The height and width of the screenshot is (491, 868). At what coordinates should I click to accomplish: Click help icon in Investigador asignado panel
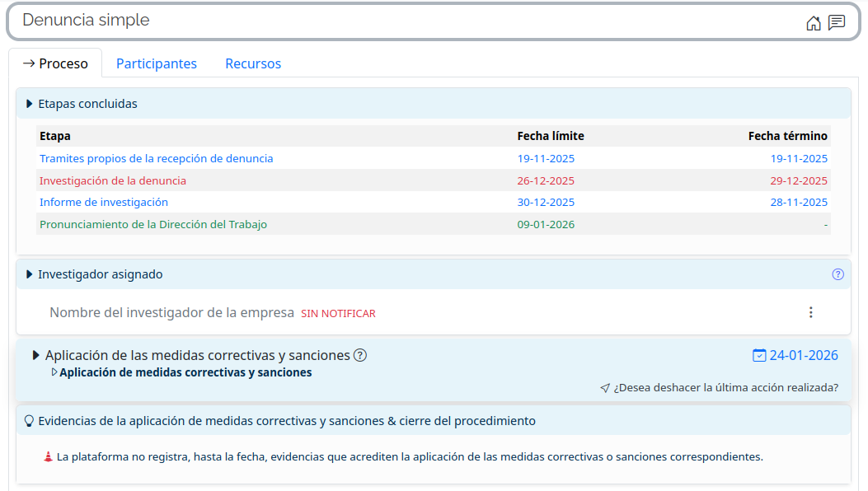click(x=838, y=274)
